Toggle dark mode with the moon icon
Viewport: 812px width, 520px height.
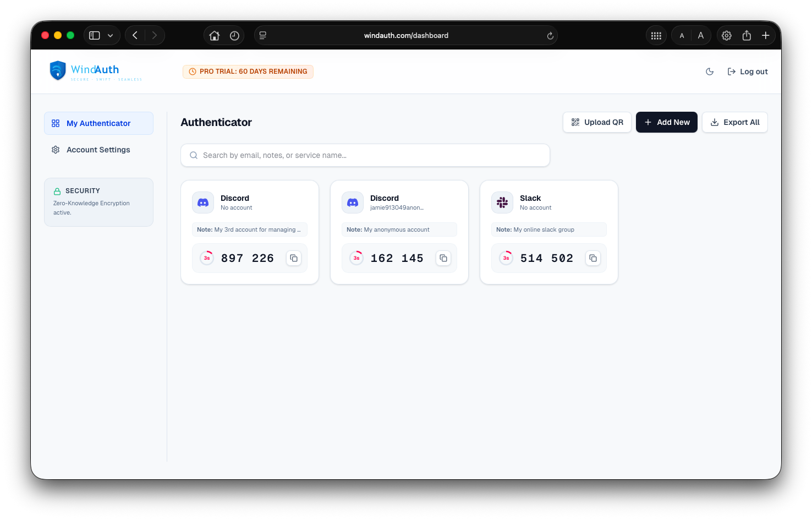click(709, 71)
